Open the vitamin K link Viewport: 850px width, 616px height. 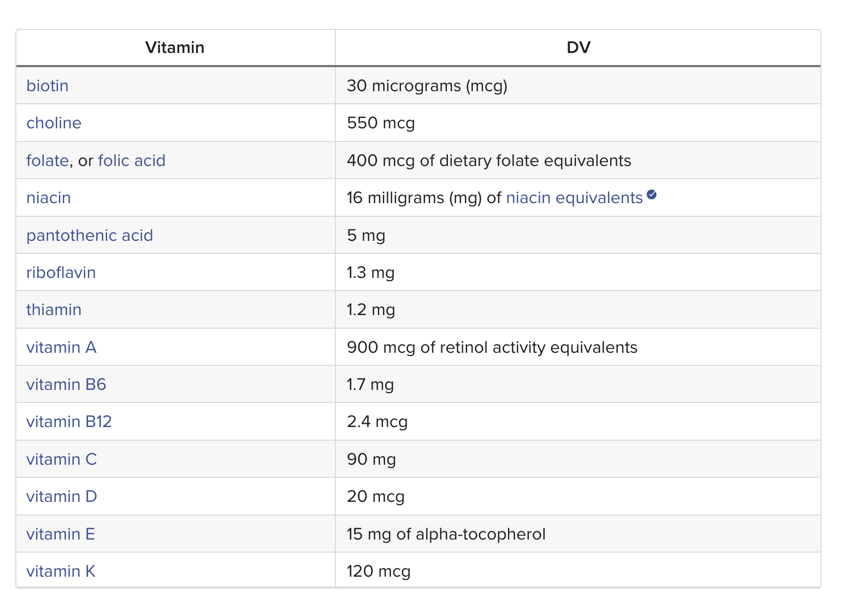(x=61, y=571)
